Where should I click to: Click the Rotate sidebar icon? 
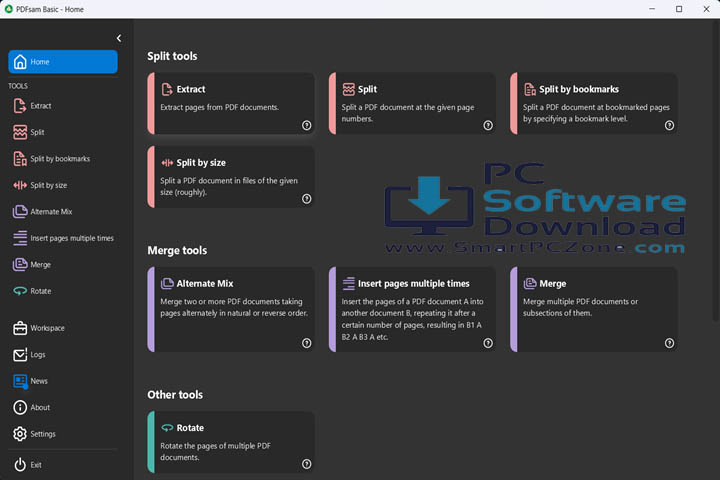click(20, 291)
